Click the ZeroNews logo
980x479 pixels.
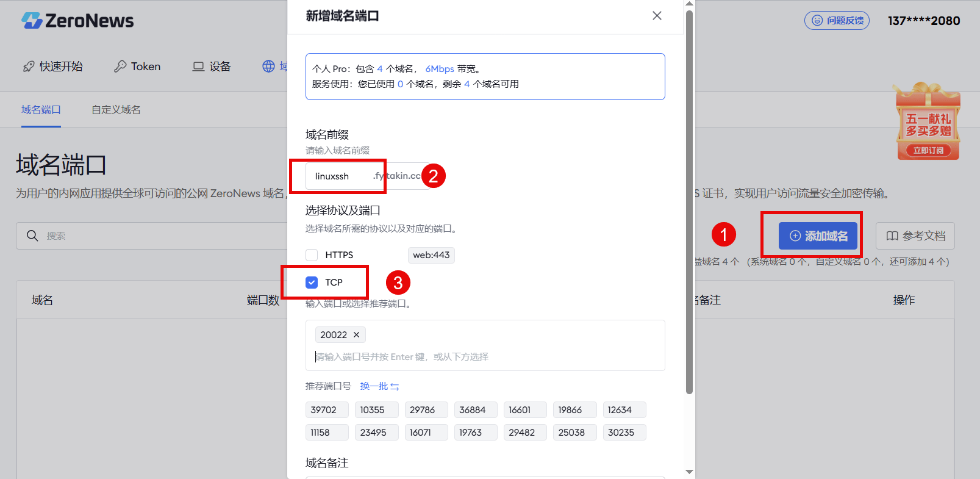tap(77, 21)
